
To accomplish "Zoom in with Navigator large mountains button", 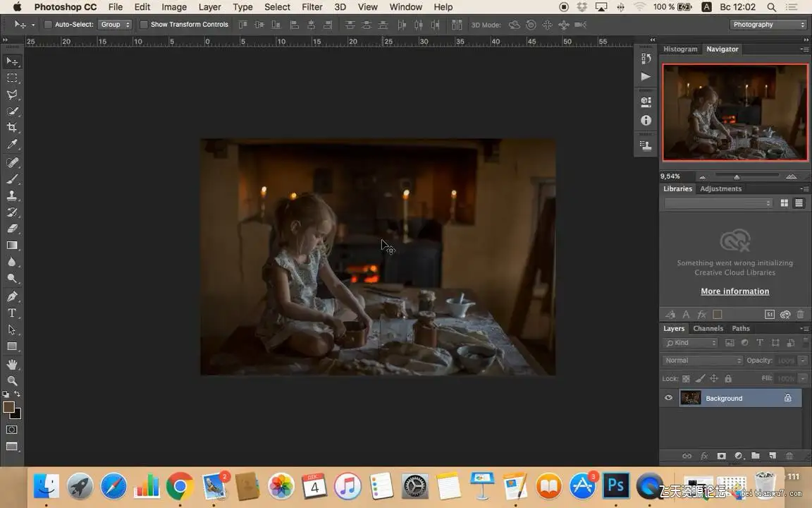I will [x=791, y=177].
